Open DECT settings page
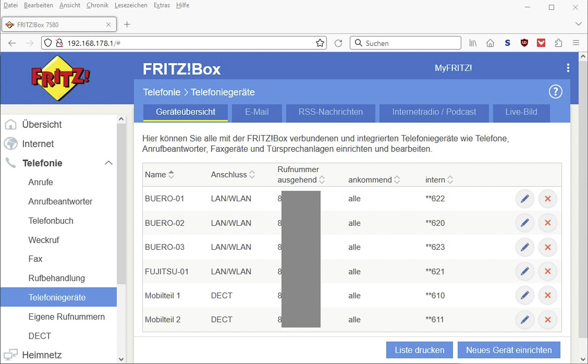The height and width of the screenshot is (364, 588). point(40,336)
